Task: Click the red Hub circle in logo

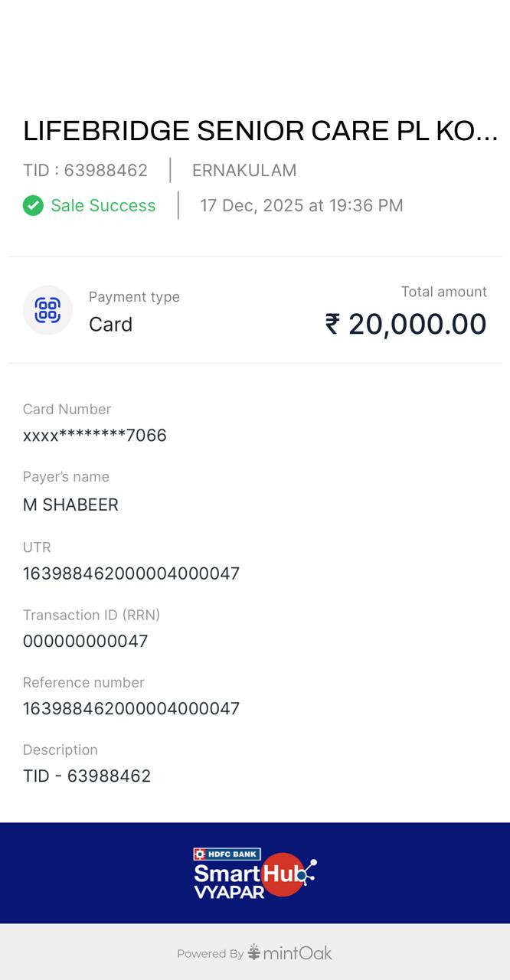Action: [283, 874]
